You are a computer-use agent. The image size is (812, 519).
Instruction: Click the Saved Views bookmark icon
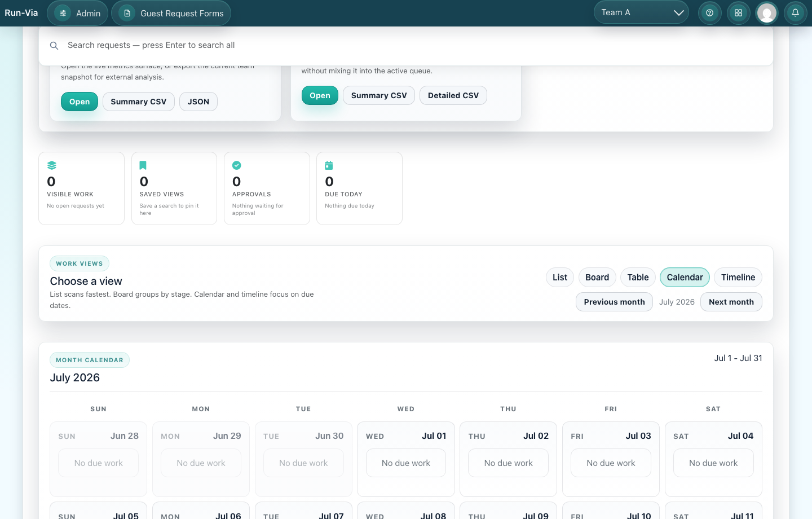[x=143, y=165]
